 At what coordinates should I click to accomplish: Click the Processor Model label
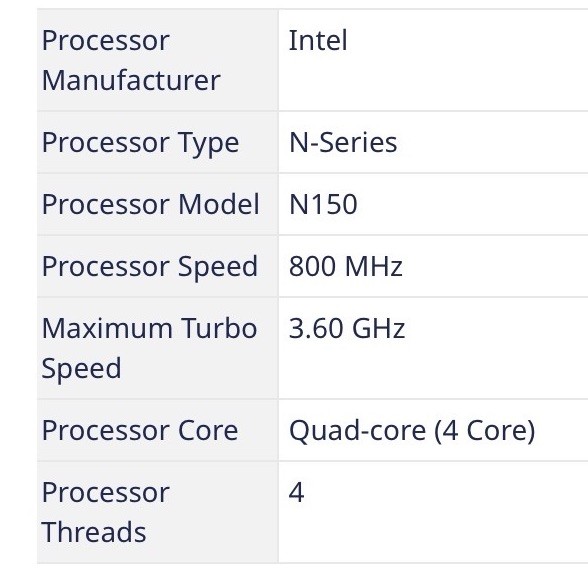(150, 204)
